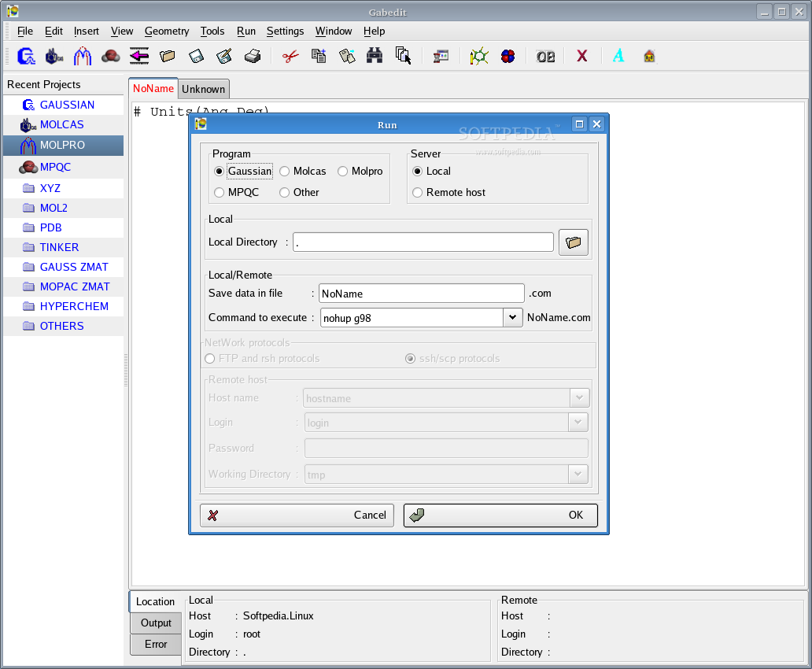812x669 pixels.
Task: Open the PDB folder entry
Action: click(x=64, y=227)
